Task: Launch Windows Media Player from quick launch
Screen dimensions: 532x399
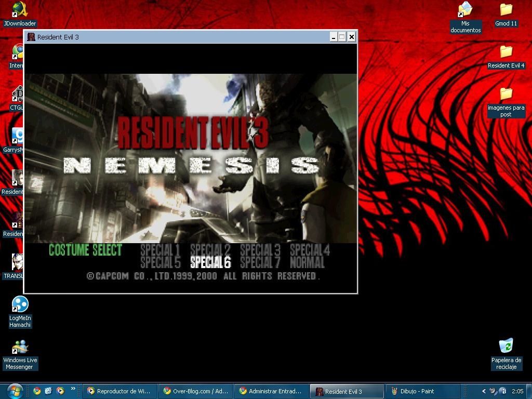Action: pyautogui.click(x=60, y=391)
